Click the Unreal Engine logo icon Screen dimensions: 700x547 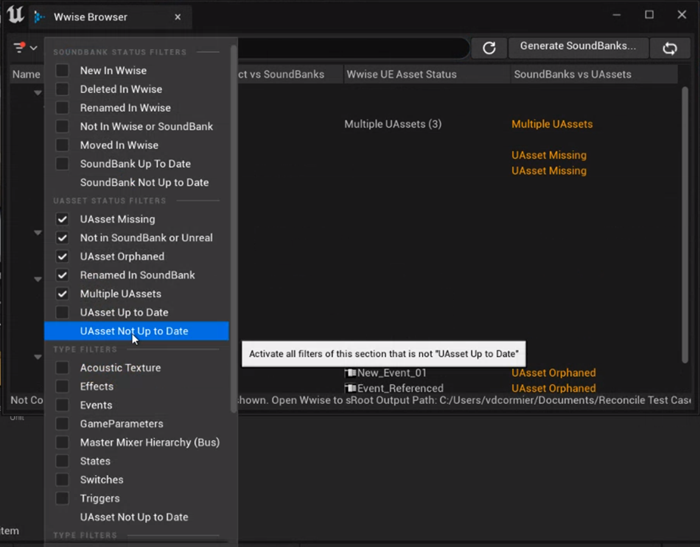(14, 17)
